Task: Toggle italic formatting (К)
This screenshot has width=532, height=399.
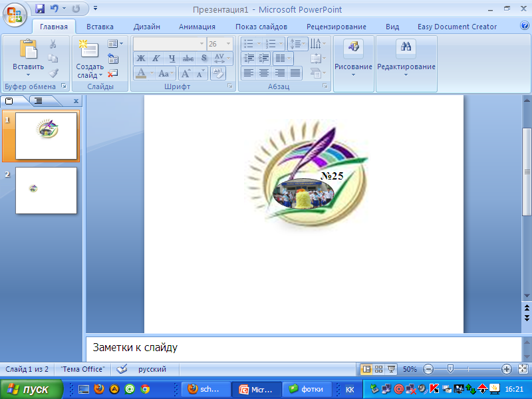Action: pyautogui.click(x=156, y=59)
